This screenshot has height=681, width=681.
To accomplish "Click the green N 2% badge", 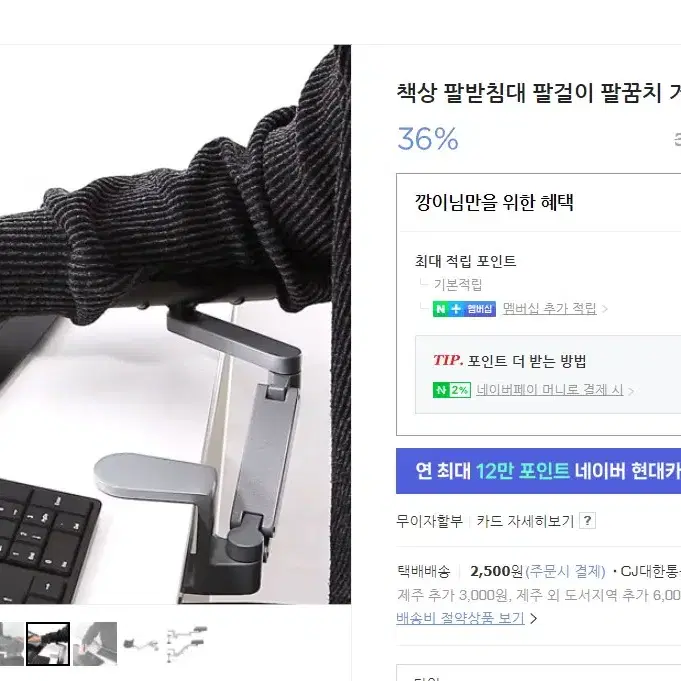I will (452, 390).
